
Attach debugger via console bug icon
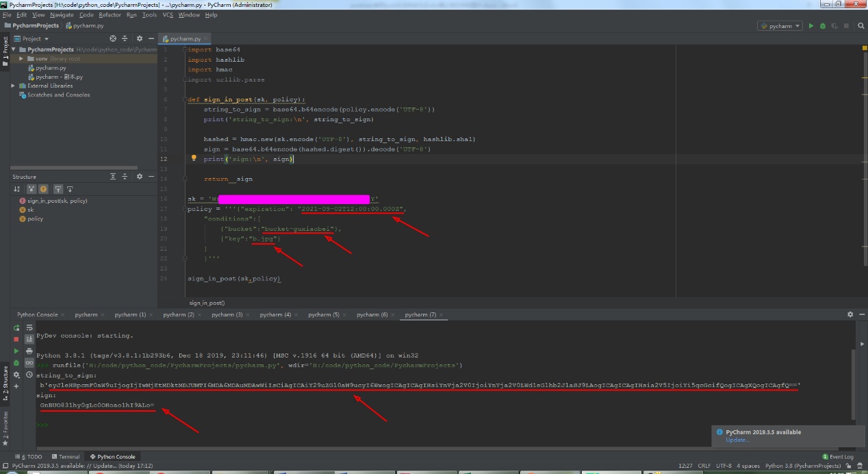click(x=16, y=363)
